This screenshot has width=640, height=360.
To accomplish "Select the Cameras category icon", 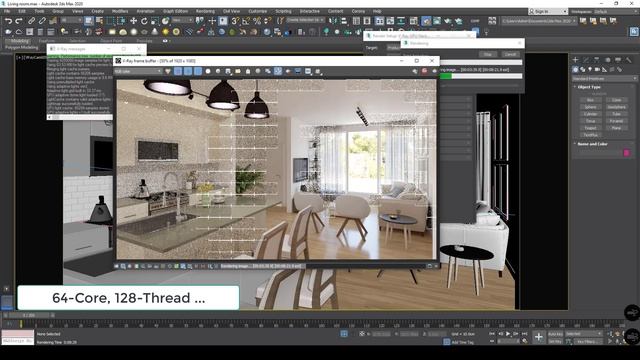I will [597, 70].
